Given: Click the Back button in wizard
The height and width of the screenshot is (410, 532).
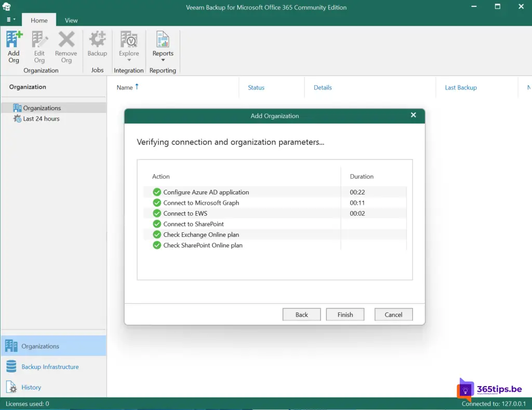Looking at the screenshot, I should tap(301, 314).
